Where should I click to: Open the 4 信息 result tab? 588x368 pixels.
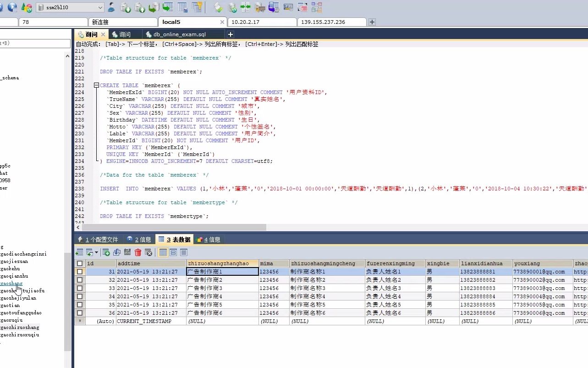point(209,240)
